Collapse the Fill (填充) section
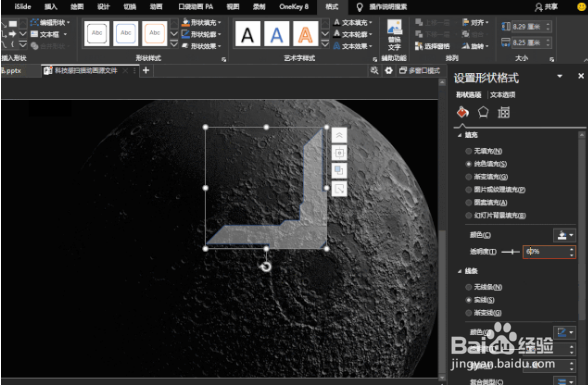 pyautogui.click(x=460, y=135)
